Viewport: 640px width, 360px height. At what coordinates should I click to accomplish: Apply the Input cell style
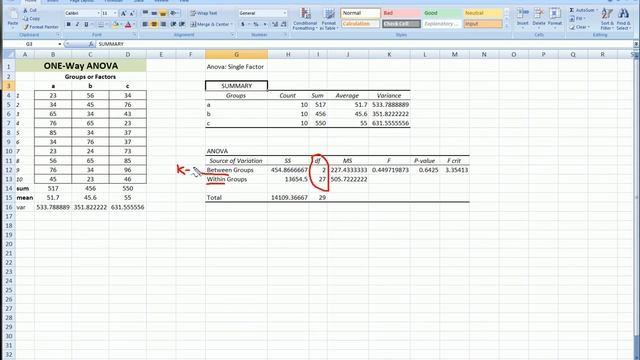(x=482, y=24)
